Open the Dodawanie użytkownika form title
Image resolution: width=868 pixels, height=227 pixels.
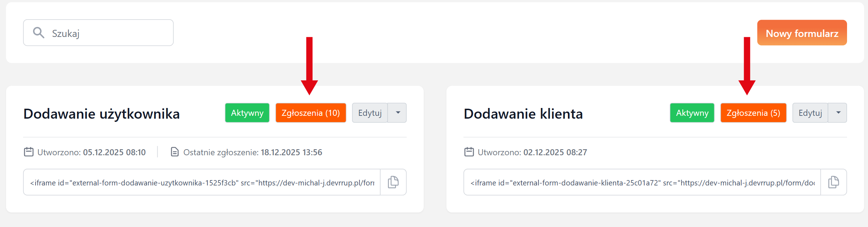[102, 114]
